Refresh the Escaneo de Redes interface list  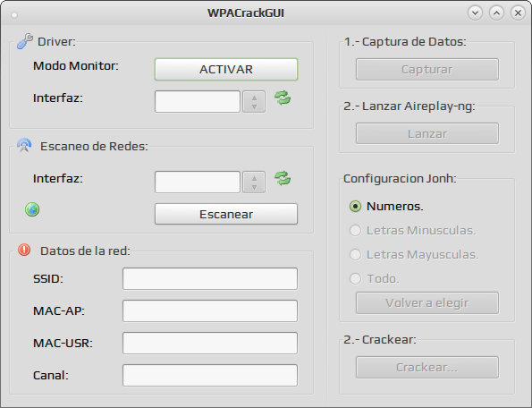[x=283, y=178]
